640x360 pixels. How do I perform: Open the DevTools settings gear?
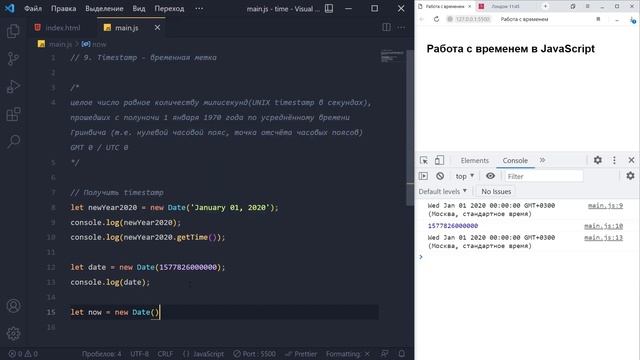[x=598, y=160]
